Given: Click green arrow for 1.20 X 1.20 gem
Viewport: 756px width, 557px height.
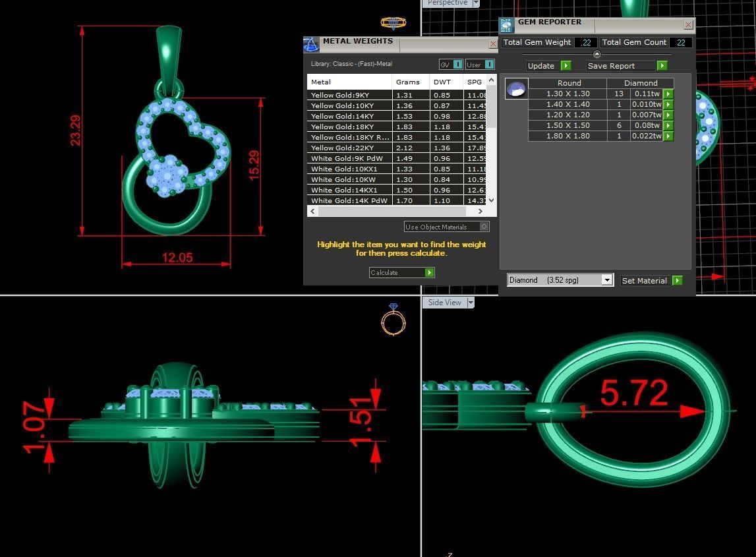Looking at the screenshot, I should [668, 115].
